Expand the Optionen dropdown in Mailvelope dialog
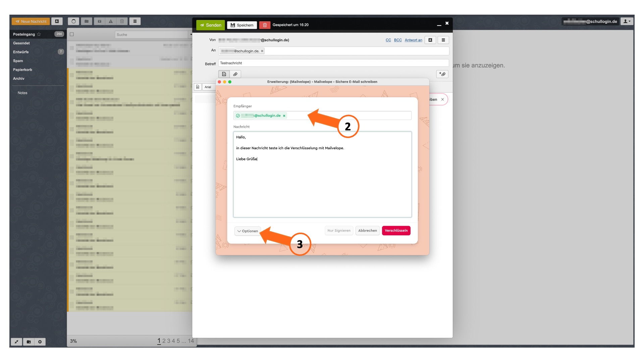This screenshot has height=362, width=644. tap(248, 231)
